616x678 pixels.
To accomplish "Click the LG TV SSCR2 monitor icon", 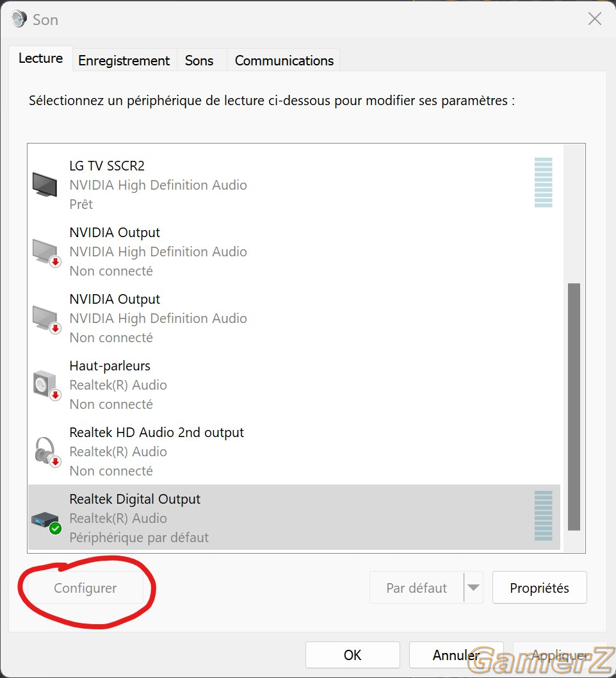I will (x=45, y=185).
